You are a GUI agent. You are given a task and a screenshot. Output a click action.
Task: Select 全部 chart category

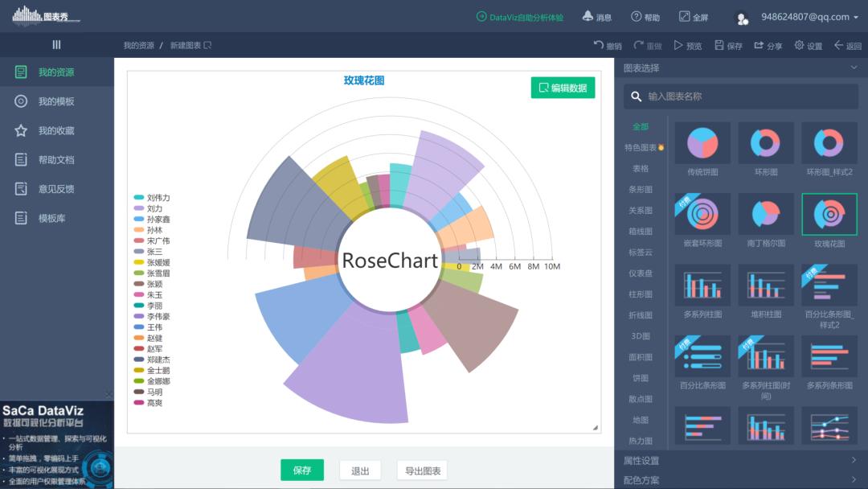pyautogui.click(x=641, y=127)
